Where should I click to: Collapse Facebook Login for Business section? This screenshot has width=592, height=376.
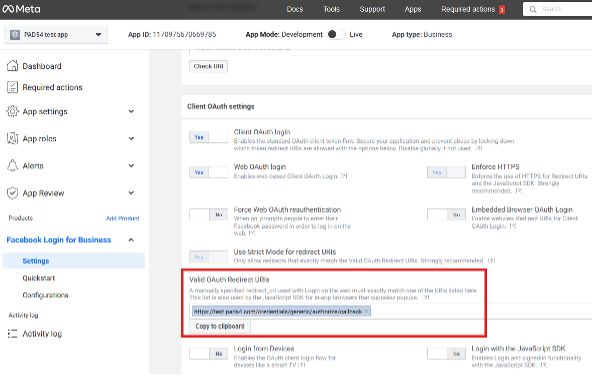pos(131,240)
